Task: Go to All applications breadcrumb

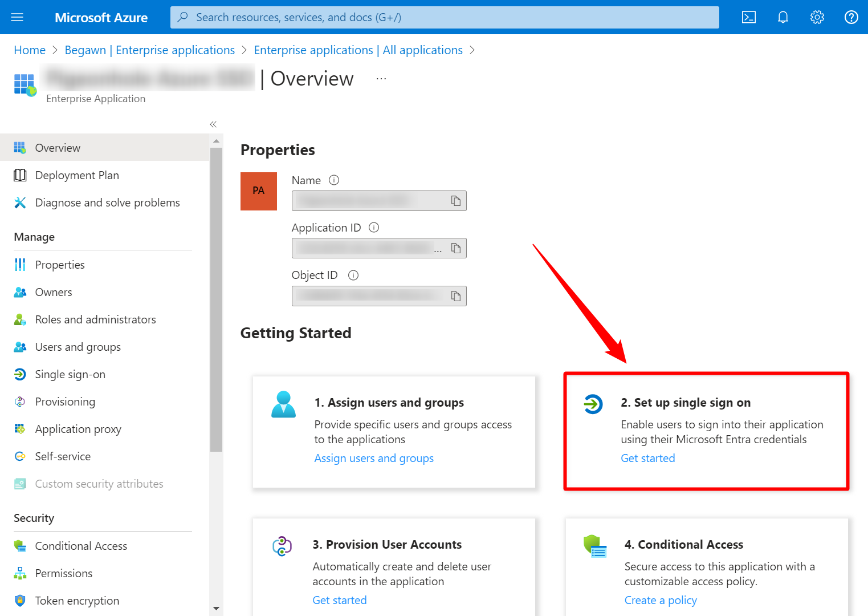Action: click(358, 50)
